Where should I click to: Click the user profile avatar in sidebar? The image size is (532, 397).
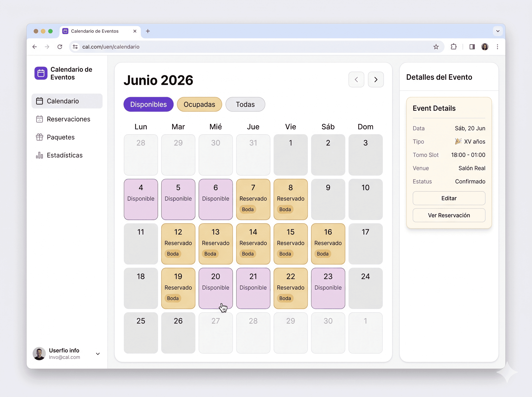point(39,354)
